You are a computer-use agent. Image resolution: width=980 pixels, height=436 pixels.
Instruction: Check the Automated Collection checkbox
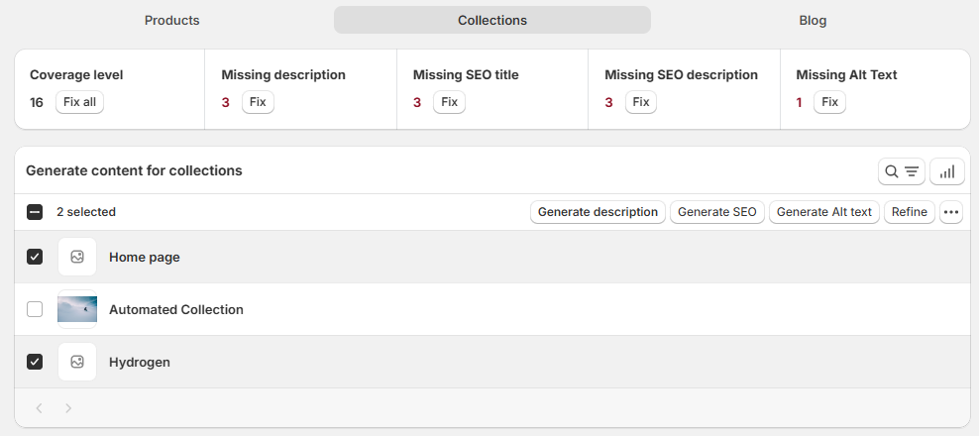point(35,309)
